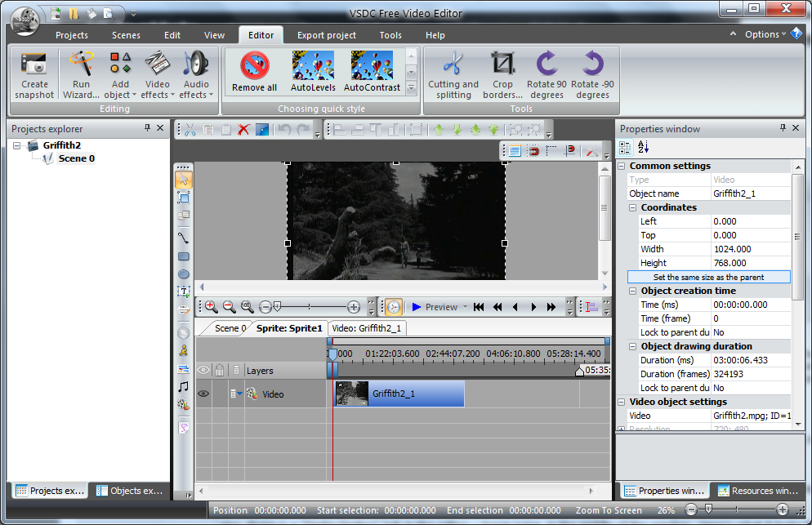The height and width of the screenshot is (525, 812).
Task: Collapse the Griffith2 project tree node
Action: 18,145
